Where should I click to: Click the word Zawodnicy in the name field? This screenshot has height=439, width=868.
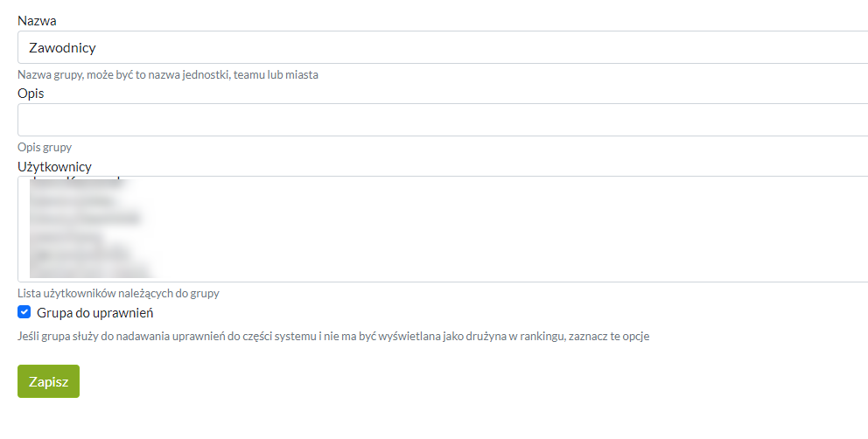click(62, 48)
